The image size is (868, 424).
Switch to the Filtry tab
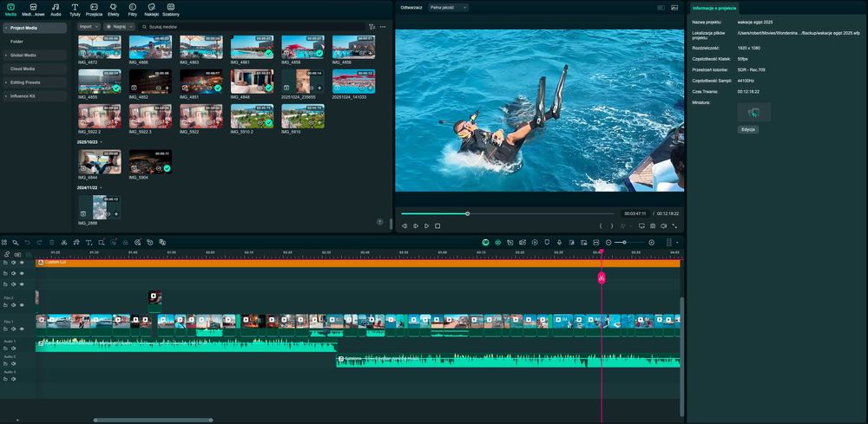point(132,10)
